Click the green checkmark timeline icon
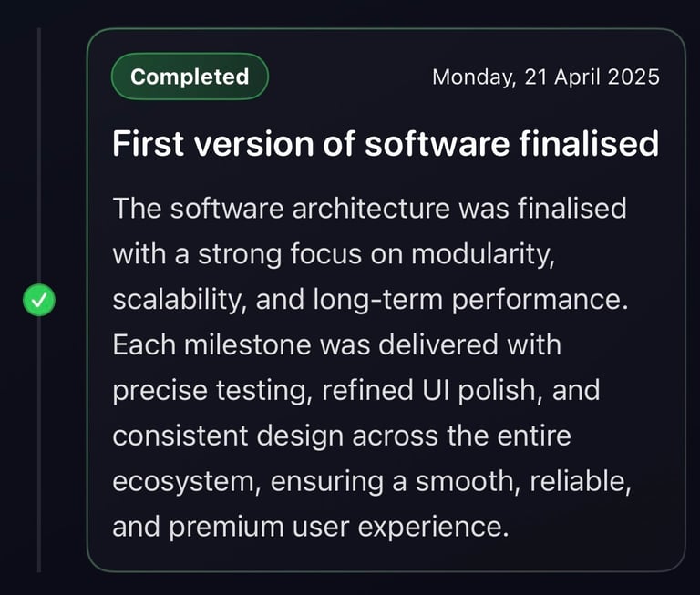The width and height of the screenshot is (700, 595). coord(39,300)
